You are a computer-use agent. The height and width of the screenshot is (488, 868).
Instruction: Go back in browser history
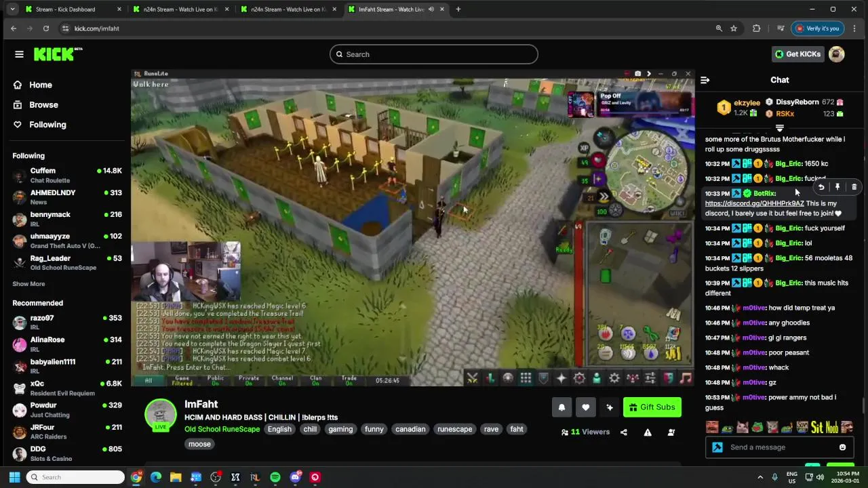[14, 28]
